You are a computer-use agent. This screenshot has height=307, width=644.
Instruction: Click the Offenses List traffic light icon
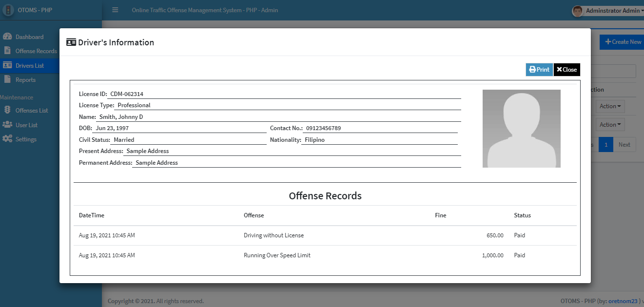pyautogui.click(x=7, y=110)
